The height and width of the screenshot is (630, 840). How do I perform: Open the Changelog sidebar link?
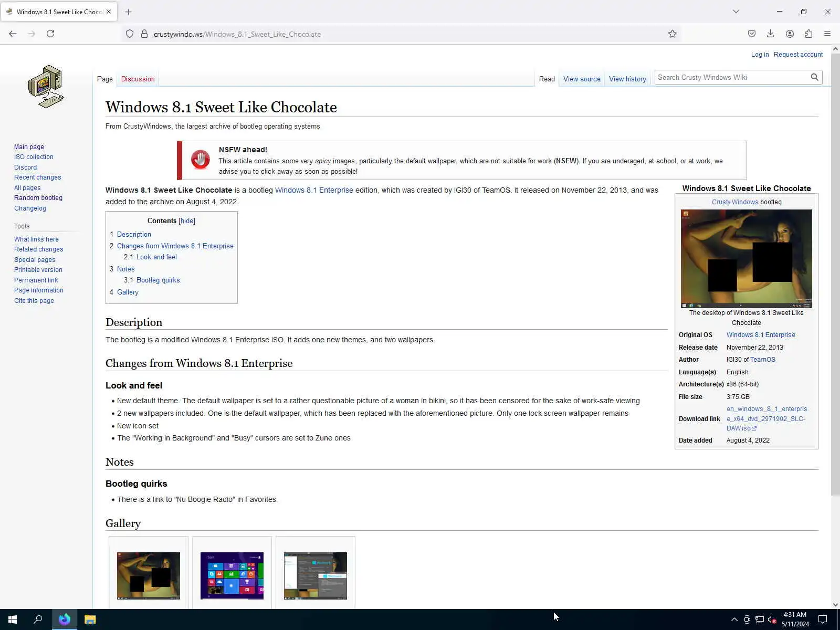point(30,208)
